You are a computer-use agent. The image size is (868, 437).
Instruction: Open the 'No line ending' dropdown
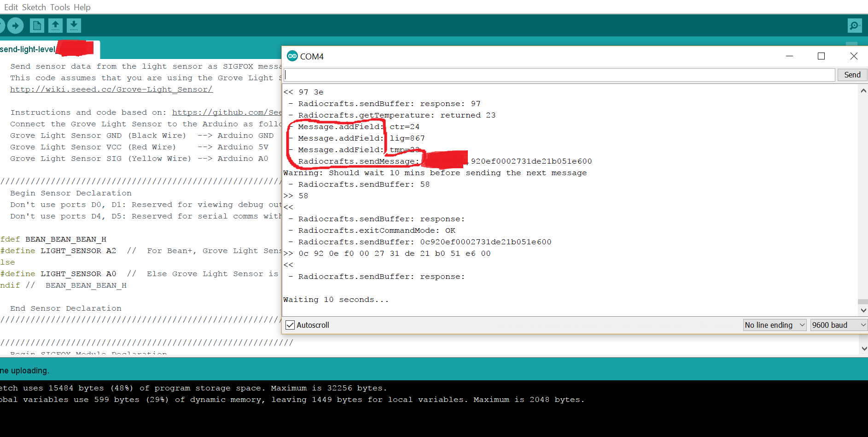point(774,325)
